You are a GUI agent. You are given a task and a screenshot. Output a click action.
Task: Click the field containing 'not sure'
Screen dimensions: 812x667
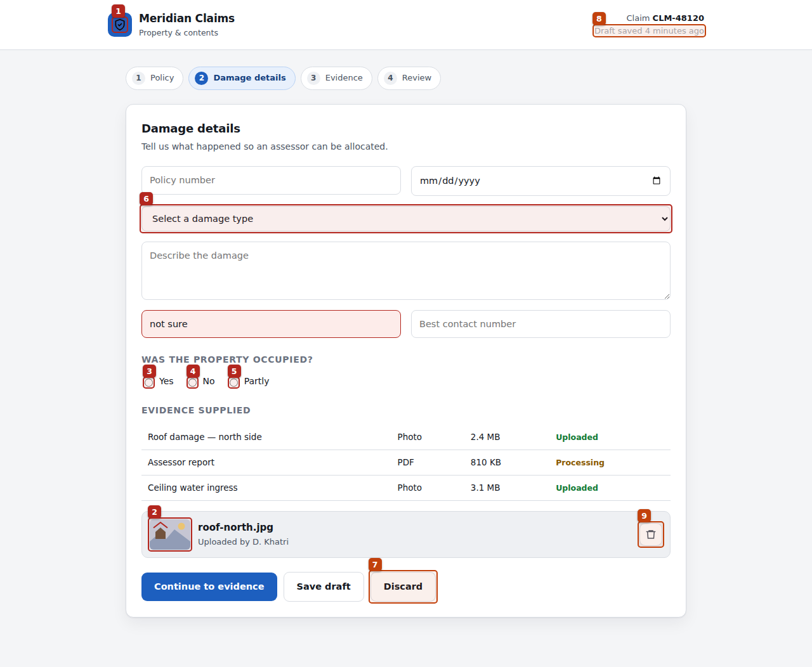[x=271, y=324]
